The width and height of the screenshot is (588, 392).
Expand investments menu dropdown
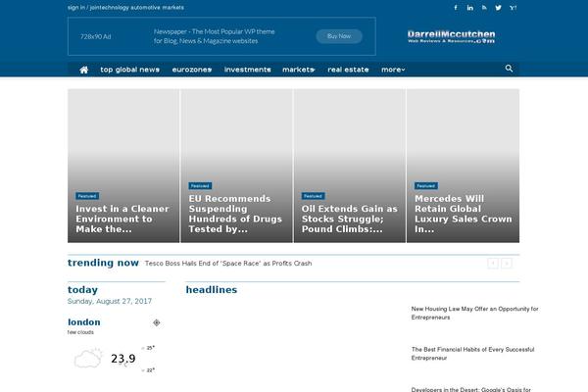tap(248, 70)
